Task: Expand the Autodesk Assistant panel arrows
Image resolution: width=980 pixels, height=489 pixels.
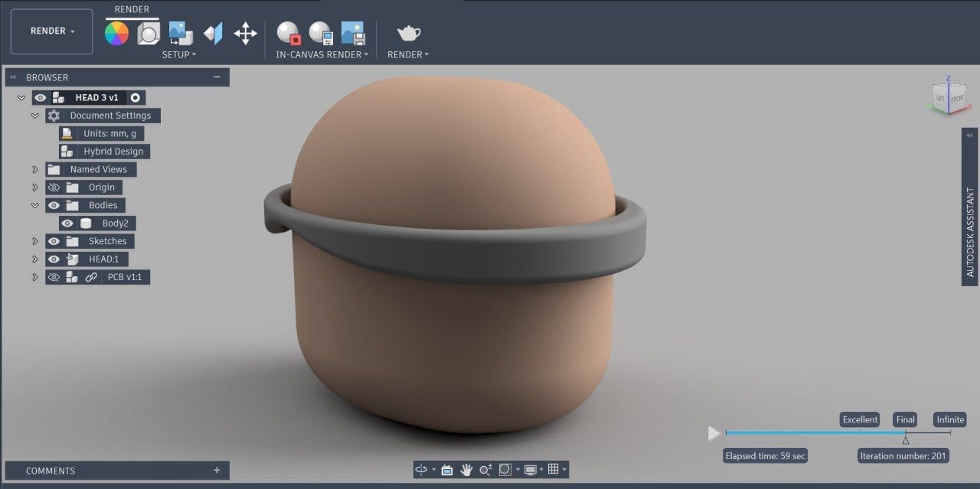Action: [970, 135]
